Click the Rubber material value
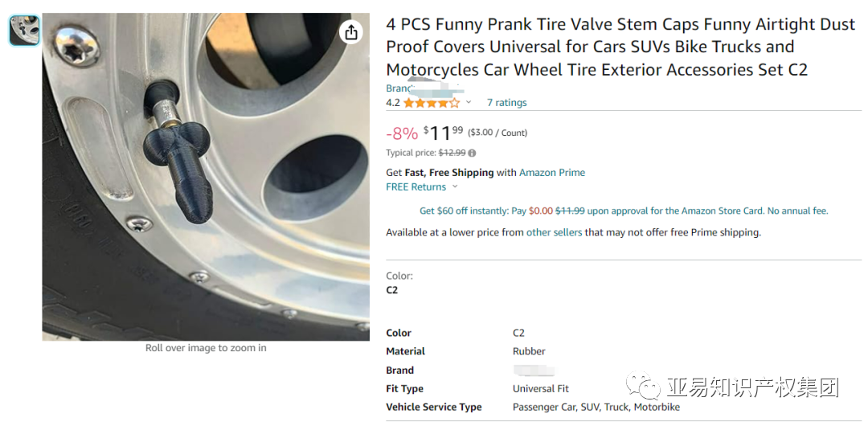The width and height of the screenshot is (868, 426). pos(529,351)
